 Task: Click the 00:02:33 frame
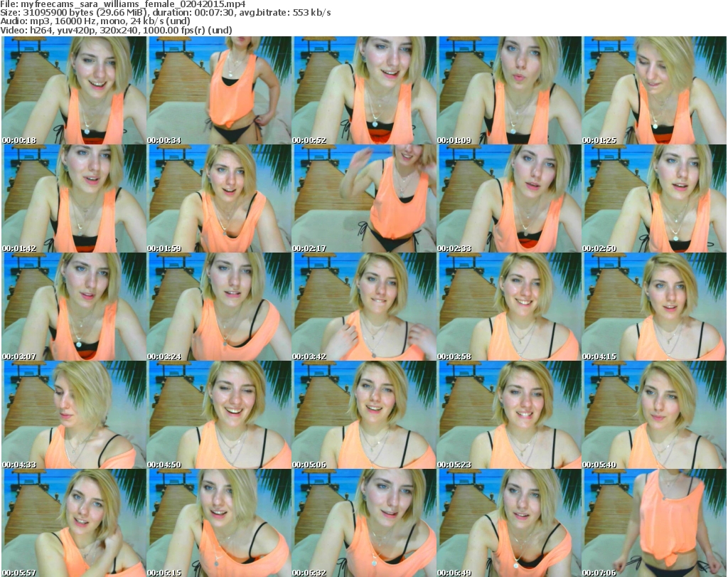[509, 198]
